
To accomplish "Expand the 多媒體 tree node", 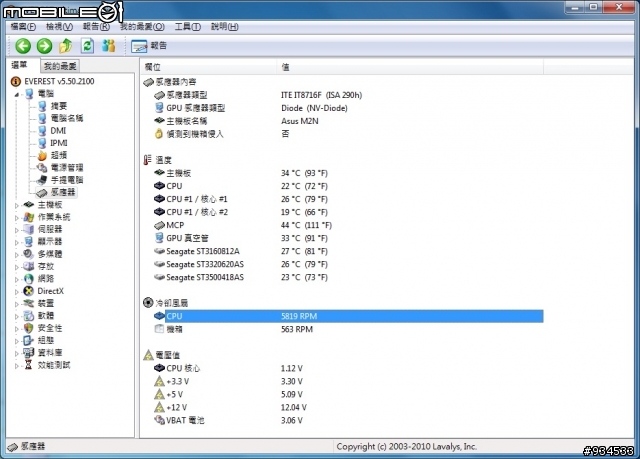I will [x=17, y=255].
